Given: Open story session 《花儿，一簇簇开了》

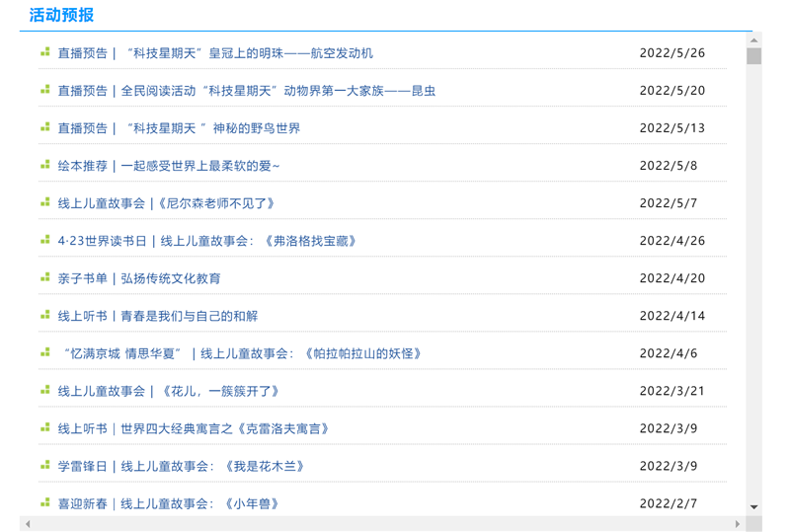Looking at the screenshot, I should point(169,391).
